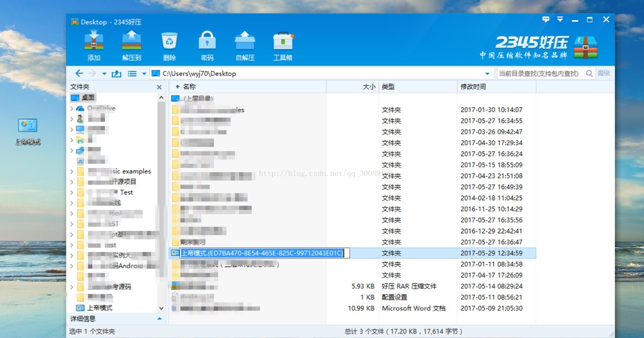Click the computer icon in the address bar

pyautogui.click(x=156, y=73)
